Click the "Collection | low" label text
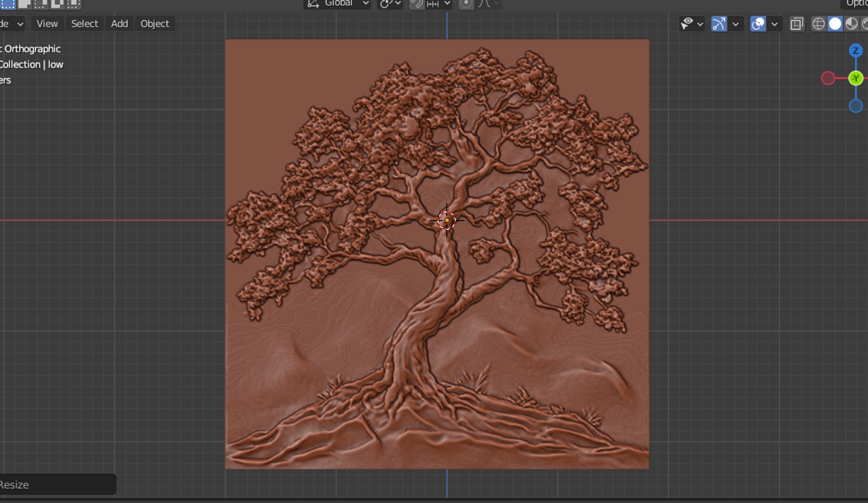The height and width of the screenshot is (503, 868). coord(31,65)
